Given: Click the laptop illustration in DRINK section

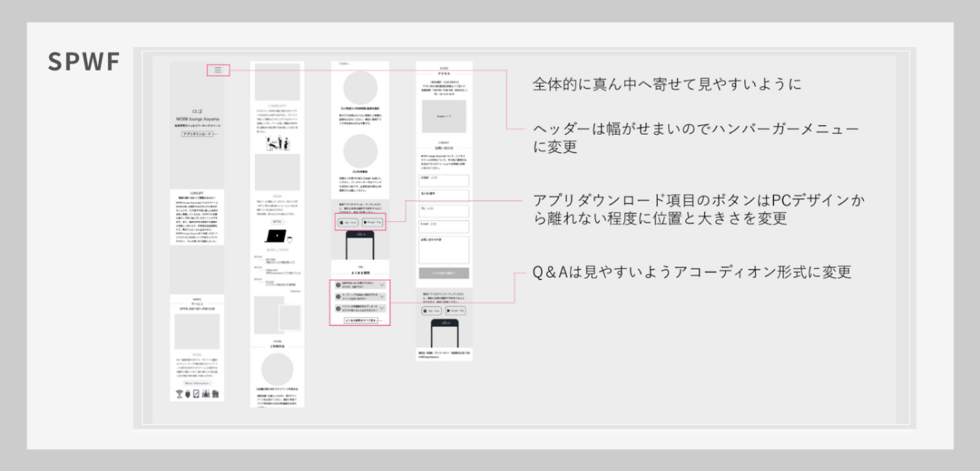Looking at the screenshot, I should (275, 236).
